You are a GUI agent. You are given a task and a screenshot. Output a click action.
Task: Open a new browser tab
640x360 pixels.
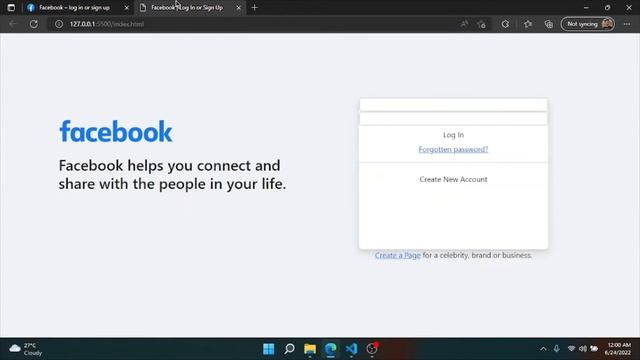click(x=255, y=7)
